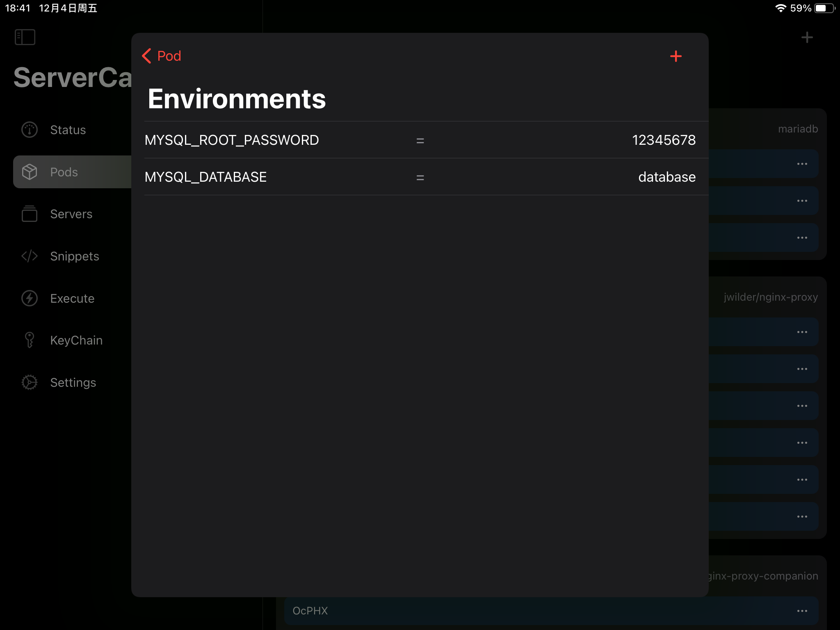The height and width of the screenshot is (630, 840).
Task: Open KeyChain via the key icon
Action: tap(29, 340)
